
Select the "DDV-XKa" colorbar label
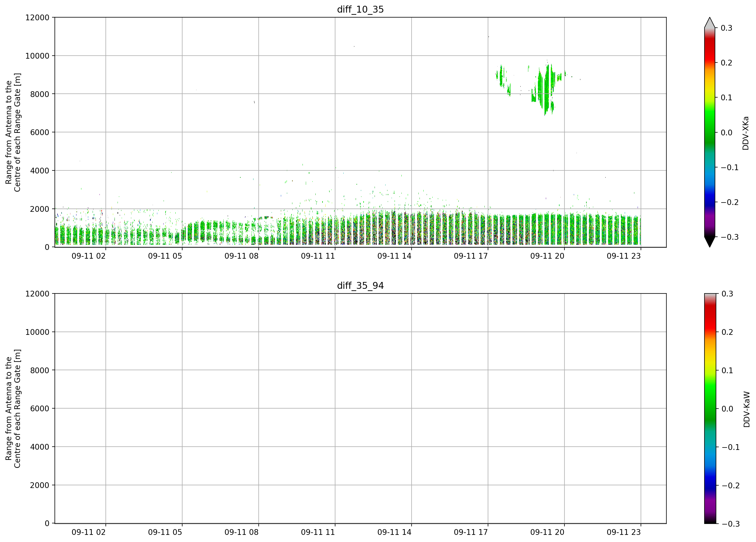tap(746, 133)
